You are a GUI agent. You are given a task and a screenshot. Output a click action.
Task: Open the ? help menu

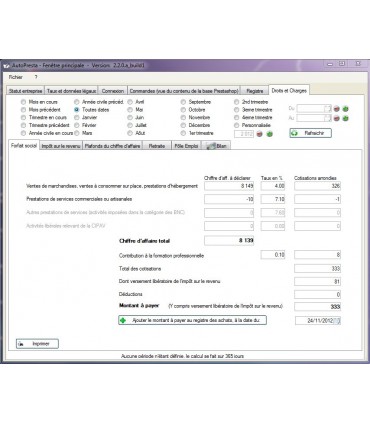(x=36, y=77)
